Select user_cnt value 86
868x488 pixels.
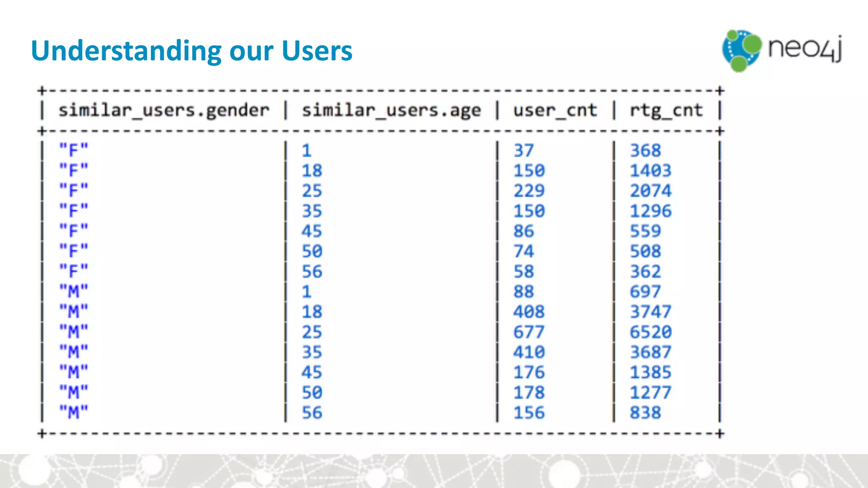524,231
